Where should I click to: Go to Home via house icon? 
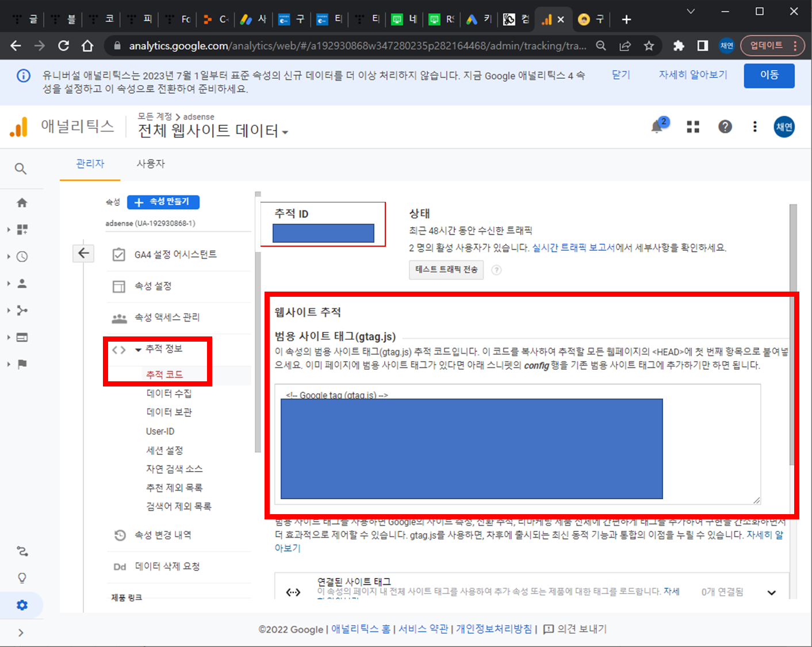point(22,202)
